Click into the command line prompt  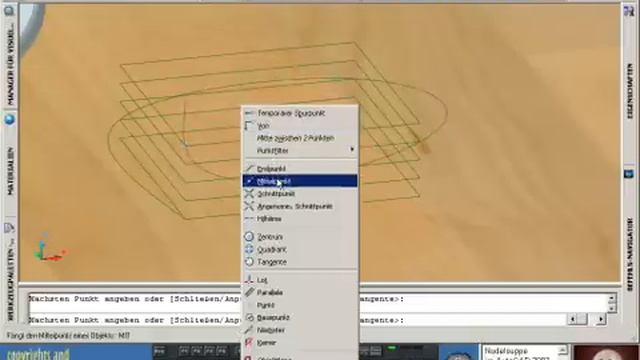(298, 320)
